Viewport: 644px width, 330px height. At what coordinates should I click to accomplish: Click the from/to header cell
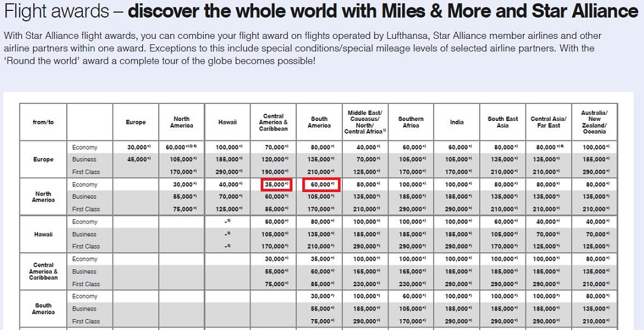43,122
